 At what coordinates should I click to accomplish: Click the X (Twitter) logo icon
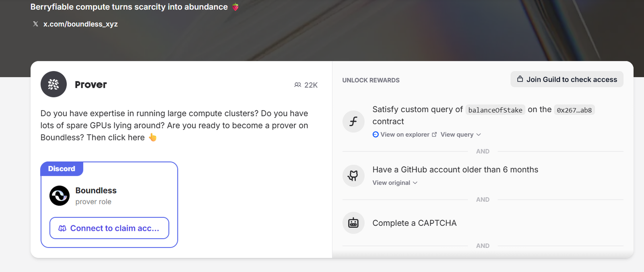click(35, 24)
